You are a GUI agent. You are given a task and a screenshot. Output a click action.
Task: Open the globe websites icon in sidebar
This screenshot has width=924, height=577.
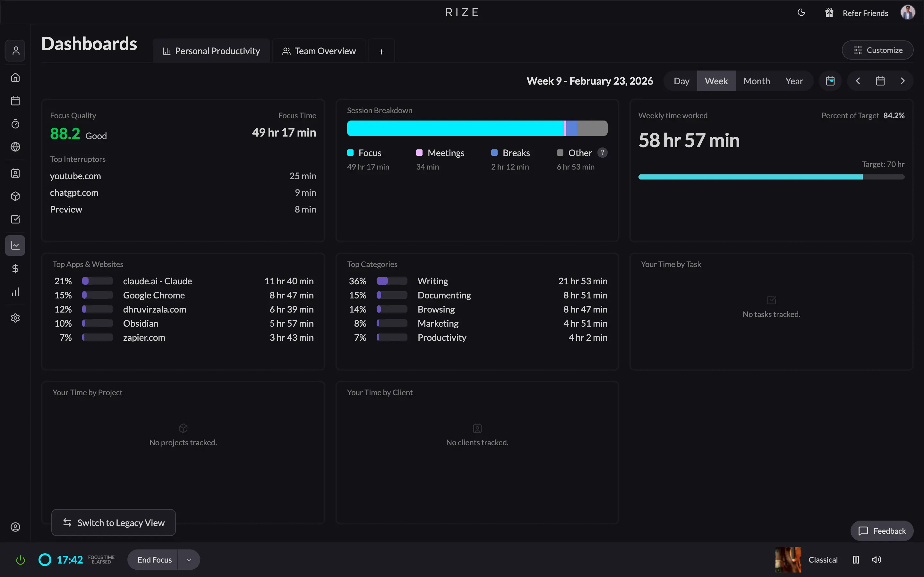tap(15, 146)
